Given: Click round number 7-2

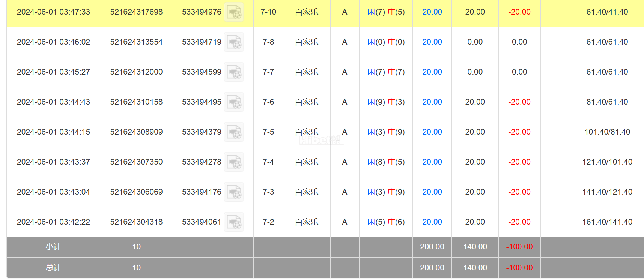Looking at the screenshot, I should pyautogui.click(x=268, y=222).
